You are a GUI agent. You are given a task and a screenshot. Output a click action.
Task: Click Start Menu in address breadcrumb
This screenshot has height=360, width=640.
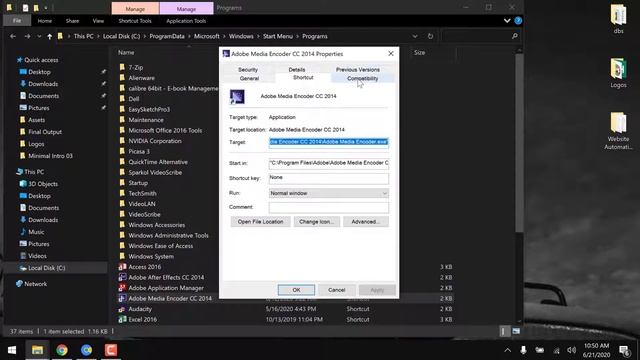coord(278,36)
